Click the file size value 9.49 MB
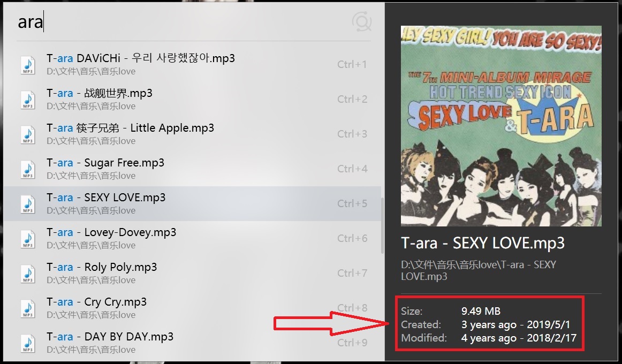The image size is (622, 364). click(481, 311)
